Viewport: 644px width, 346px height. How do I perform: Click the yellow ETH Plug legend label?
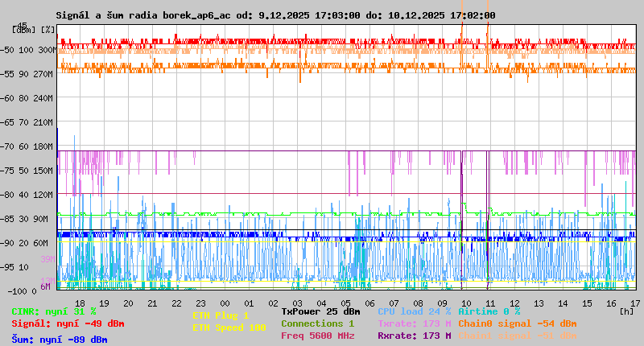(x=221, y=315)
